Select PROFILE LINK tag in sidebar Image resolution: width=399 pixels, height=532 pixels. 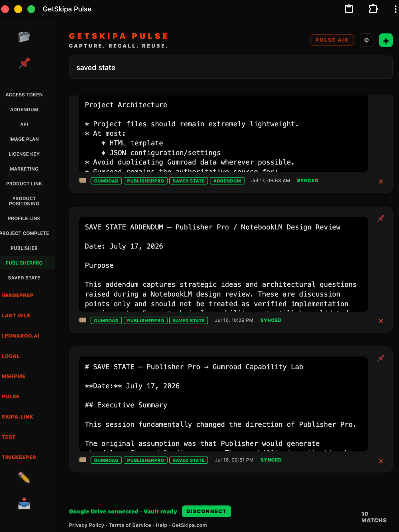coord(24,218)
